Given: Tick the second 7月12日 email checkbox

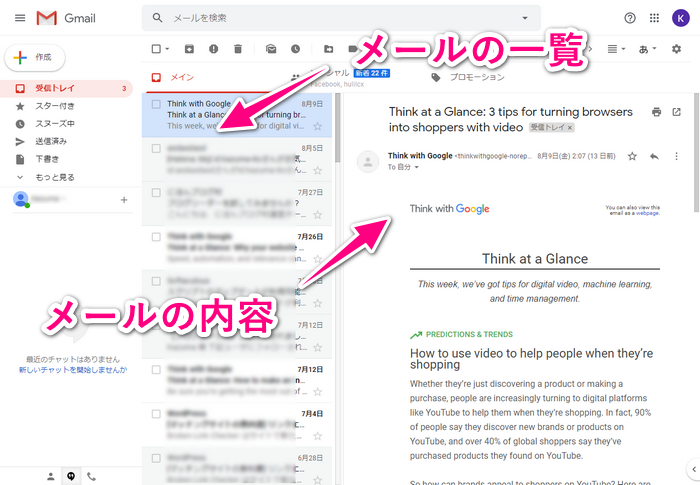Looking at the screenshot, I should click(x=156, y=369).
